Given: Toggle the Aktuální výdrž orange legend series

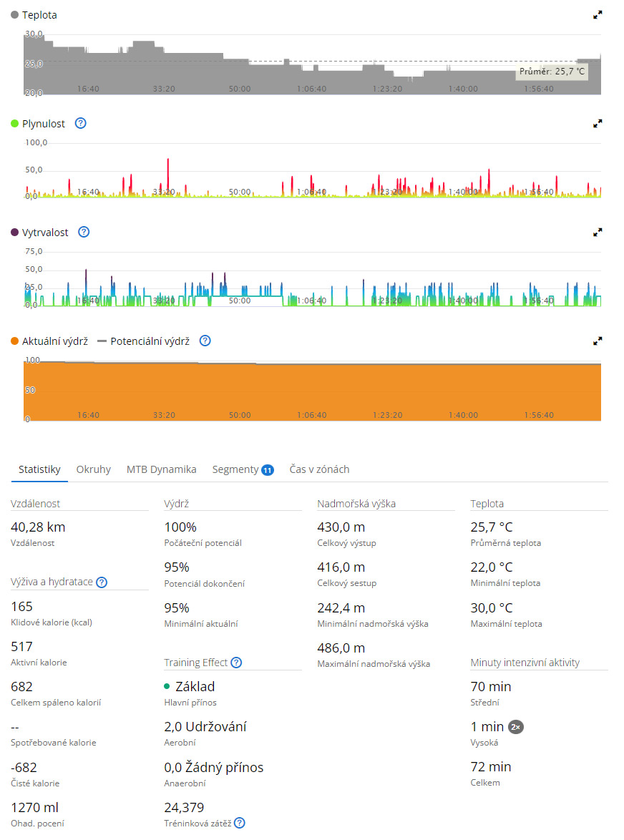Looking at the screenshot, I should (49, 341).
